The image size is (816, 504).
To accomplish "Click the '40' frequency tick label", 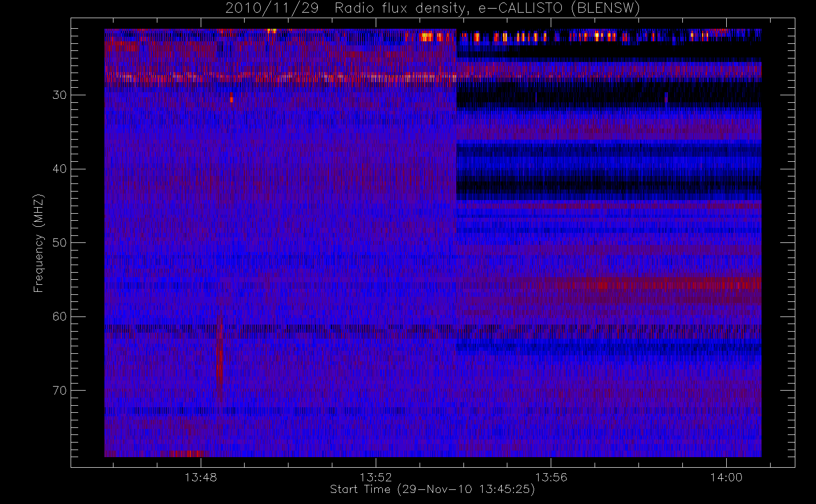I will click(x=60, y=169).
